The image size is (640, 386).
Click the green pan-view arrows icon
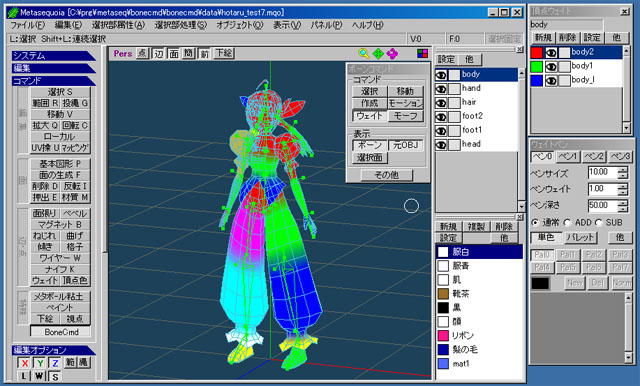[378, 53]
